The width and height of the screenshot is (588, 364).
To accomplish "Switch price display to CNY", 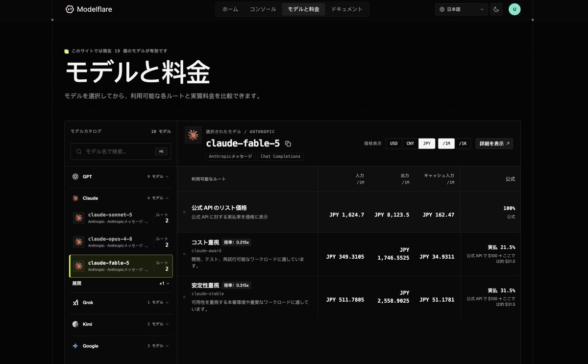I will (x=410, y=144).
